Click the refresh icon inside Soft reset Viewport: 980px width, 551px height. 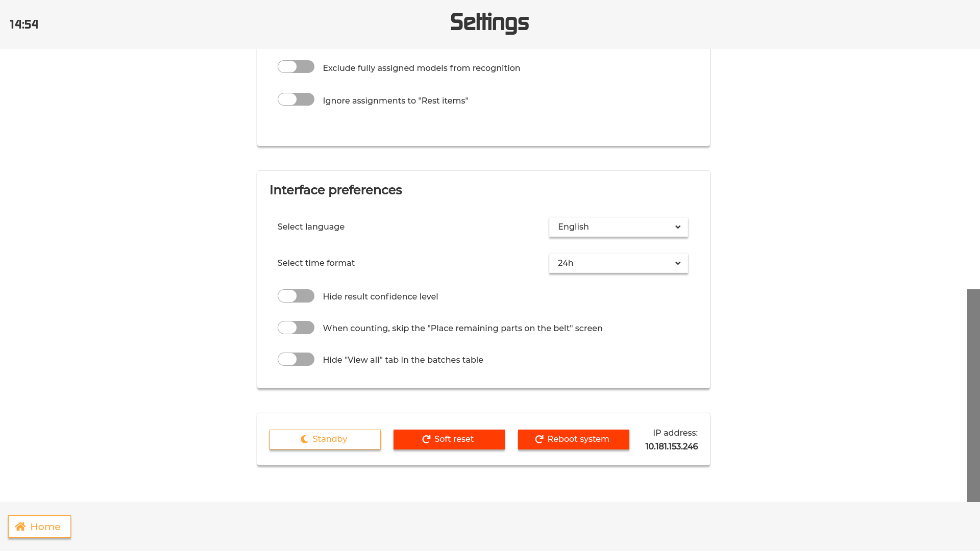426,439
